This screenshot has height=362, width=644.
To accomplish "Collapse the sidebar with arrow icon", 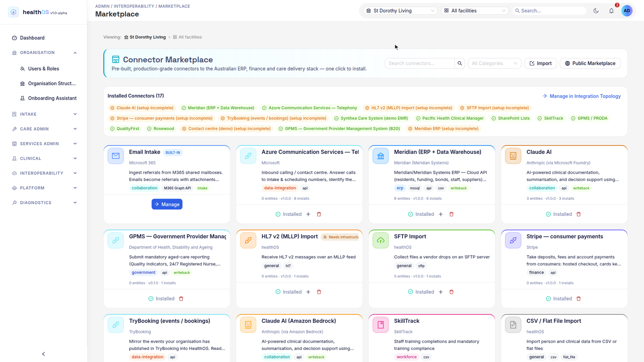I will tap(43, 354).
